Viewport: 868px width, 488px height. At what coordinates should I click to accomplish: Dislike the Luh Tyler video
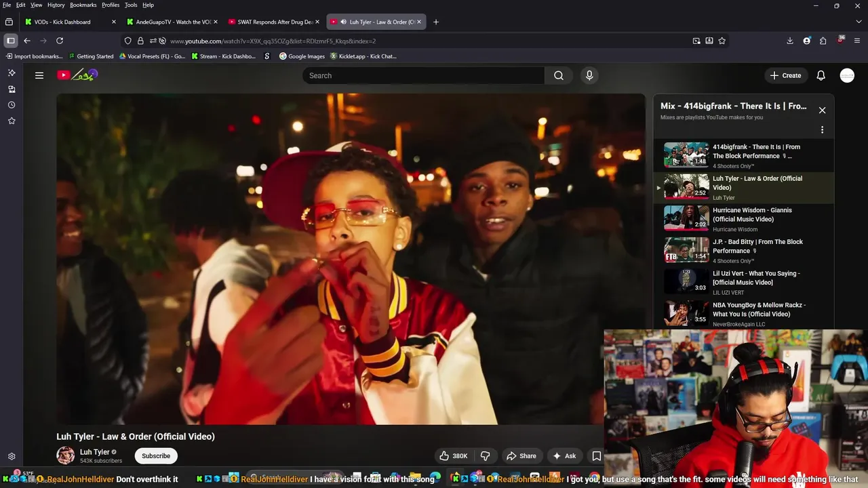click(x=486, y=456)
